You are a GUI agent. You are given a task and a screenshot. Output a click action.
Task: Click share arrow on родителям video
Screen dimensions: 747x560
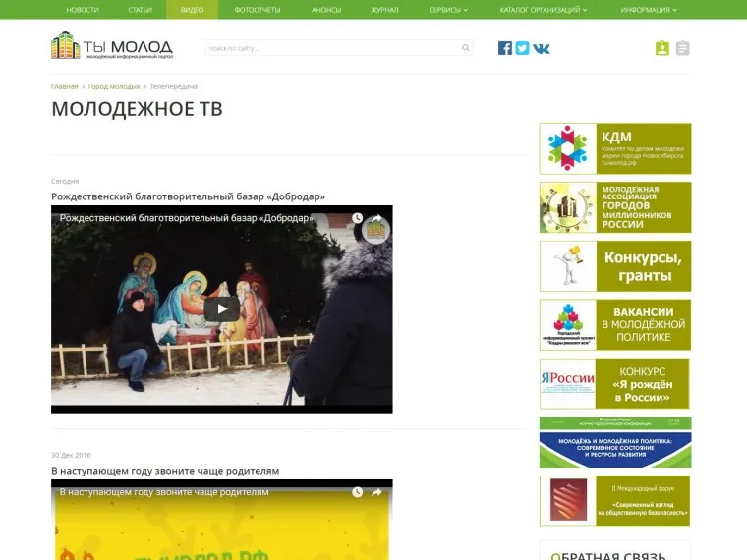tap(376, 492)
